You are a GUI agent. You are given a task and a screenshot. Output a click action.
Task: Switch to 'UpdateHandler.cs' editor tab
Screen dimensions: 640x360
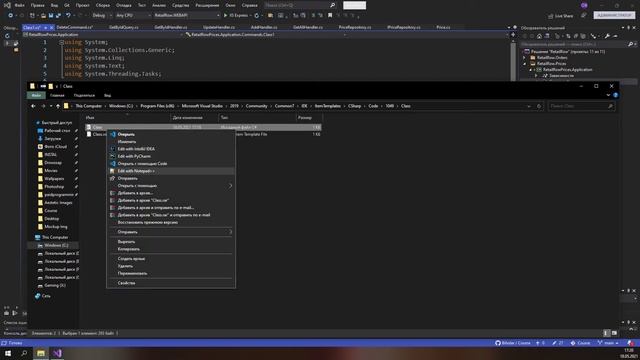(x=219, y=27)
